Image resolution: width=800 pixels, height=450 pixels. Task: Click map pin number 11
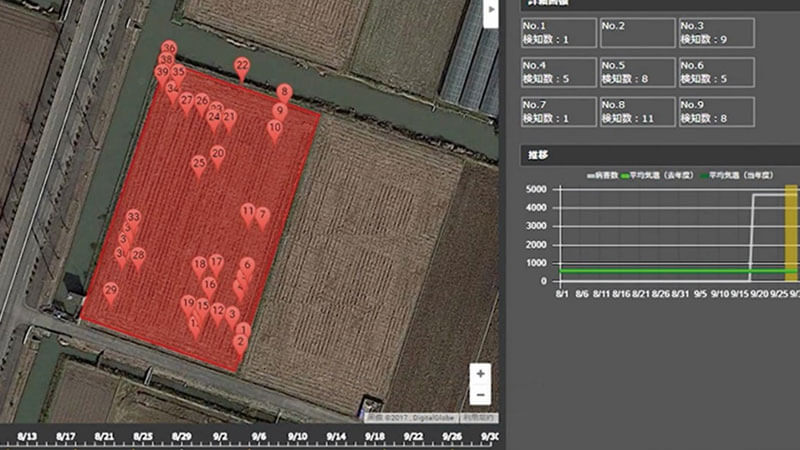[247, 213]
